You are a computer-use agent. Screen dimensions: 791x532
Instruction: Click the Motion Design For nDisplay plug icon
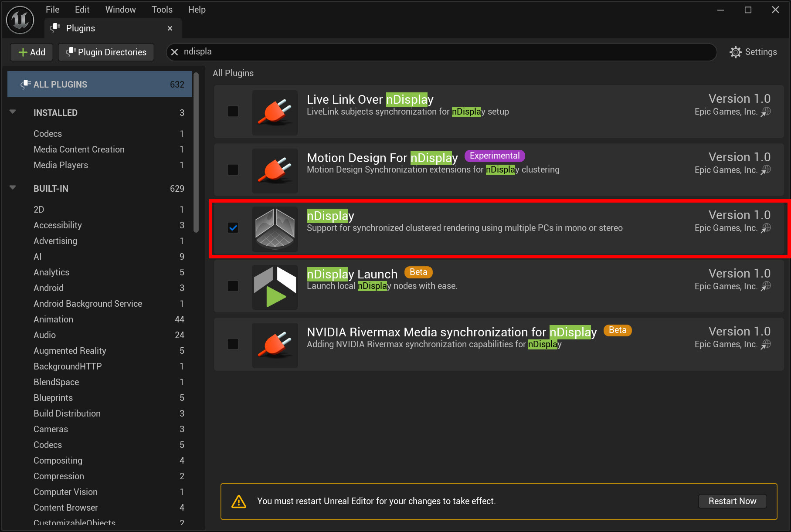point(275,171)
